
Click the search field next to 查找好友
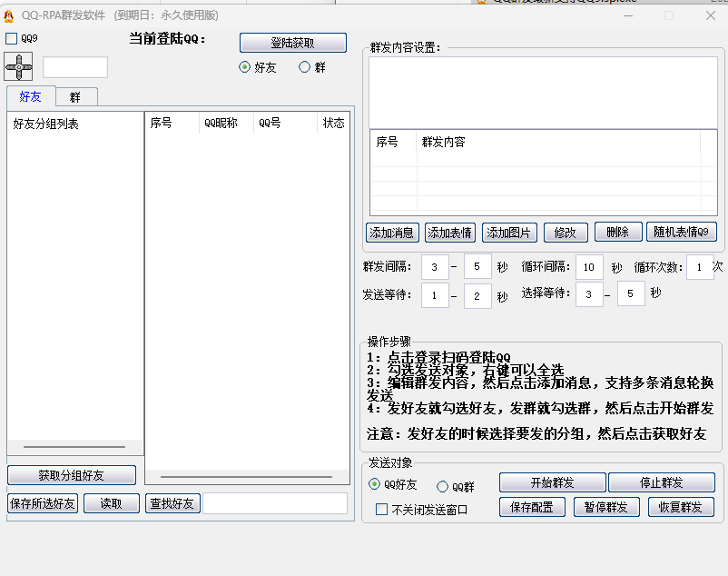(275, 503)
